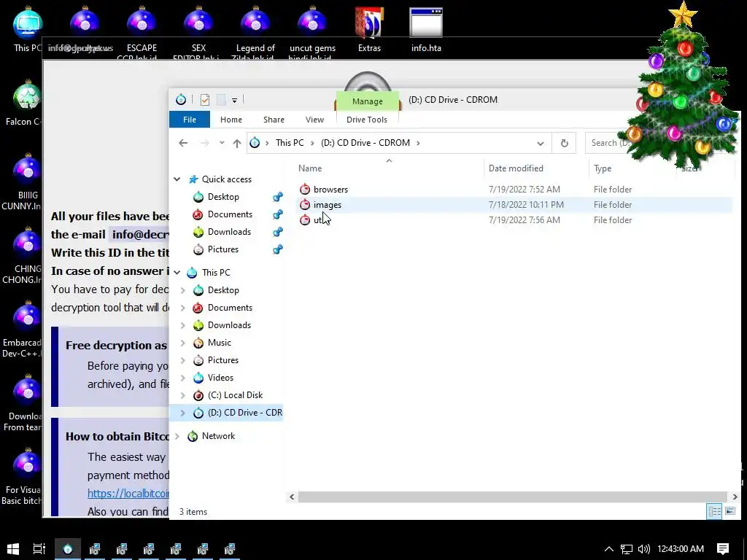Select the browsers folder
This screenshot has height=560, width=747.
click(x=330, y=190)
